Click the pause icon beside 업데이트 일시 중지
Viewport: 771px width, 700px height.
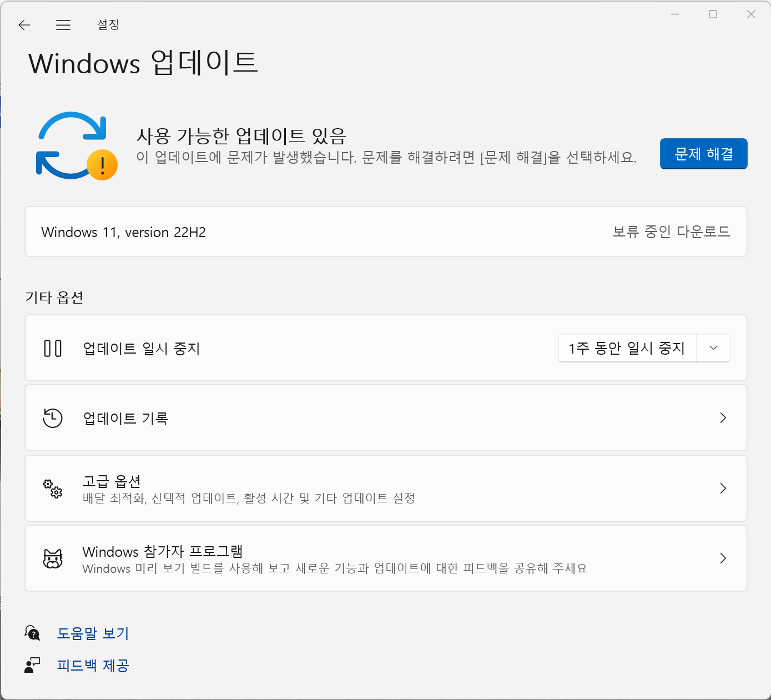(x=53, y=348)
